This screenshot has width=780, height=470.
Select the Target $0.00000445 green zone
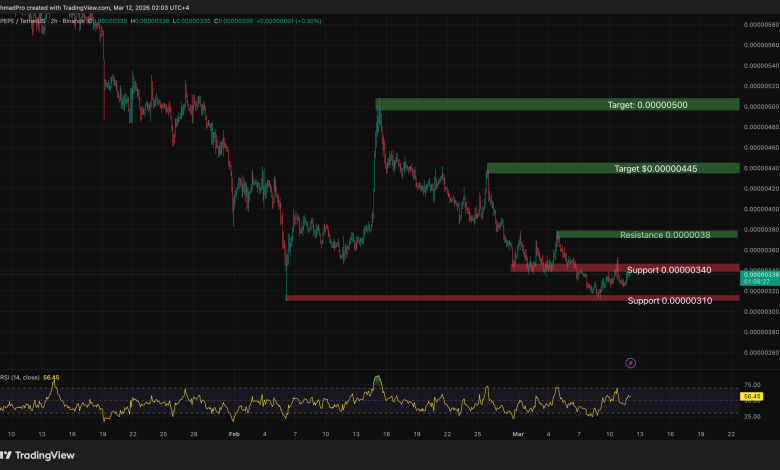[x=612, y=168]
